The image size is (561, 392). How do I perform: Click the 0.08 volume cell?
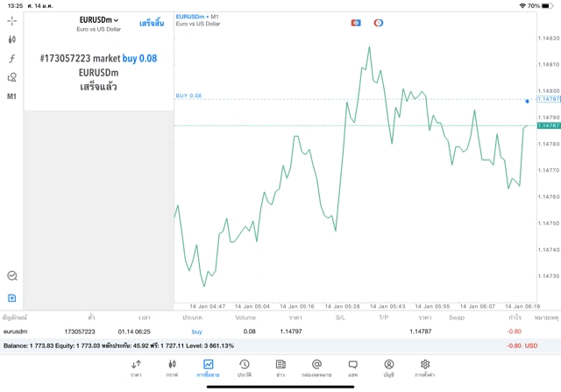[249, 331]
